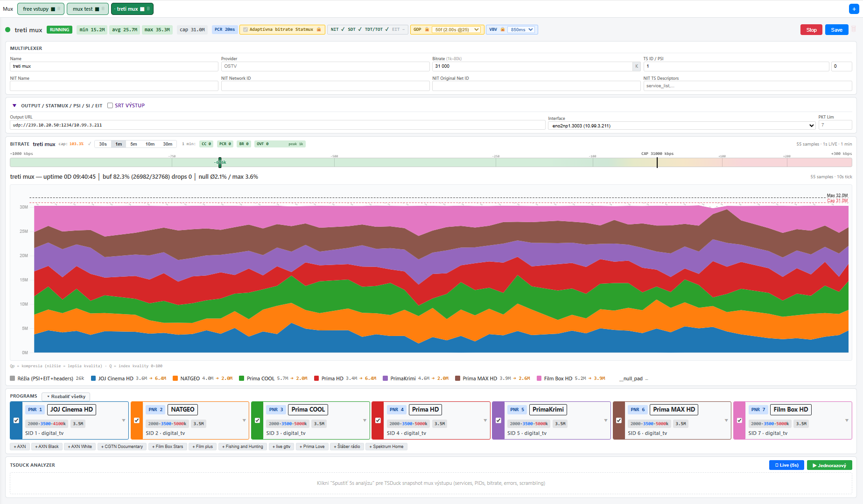Click the NIT Network ID input field

pos(325,86)
